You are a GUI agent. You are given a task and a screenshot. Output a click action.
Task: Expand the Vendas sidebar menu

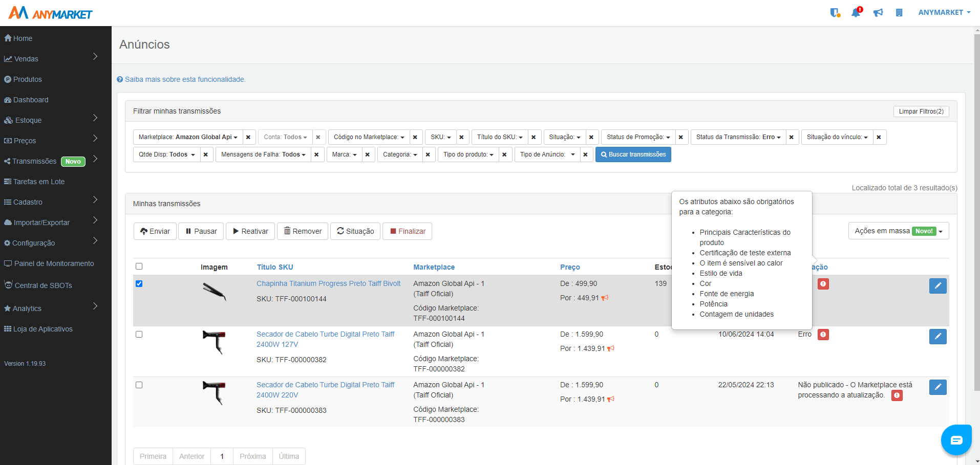pyautogui.click(x=51, y=58)
